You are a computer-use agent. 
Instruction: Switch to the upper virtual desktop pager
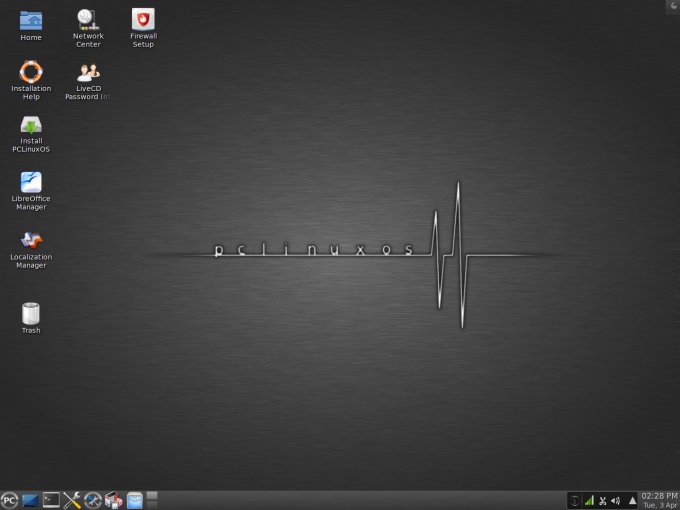pos(152,496)
